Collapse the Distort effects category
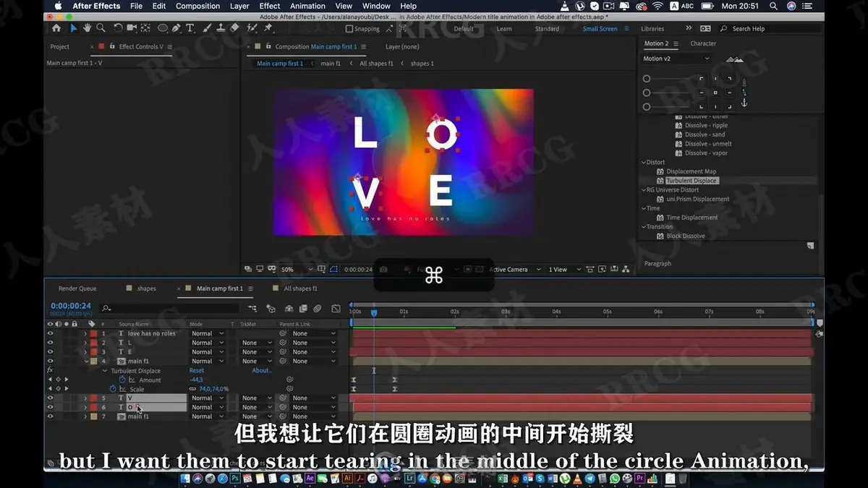The height and width of the screenshot is (488, 868). coord(644,163)
